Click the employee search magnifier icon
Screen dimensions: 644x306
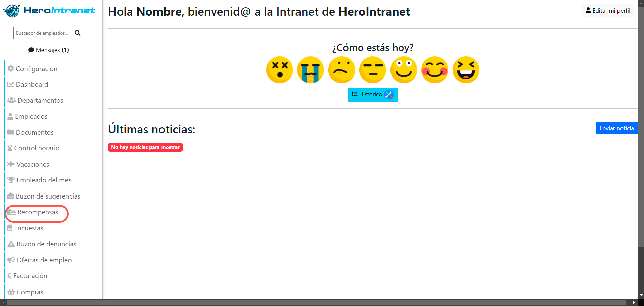click(78, 33)
